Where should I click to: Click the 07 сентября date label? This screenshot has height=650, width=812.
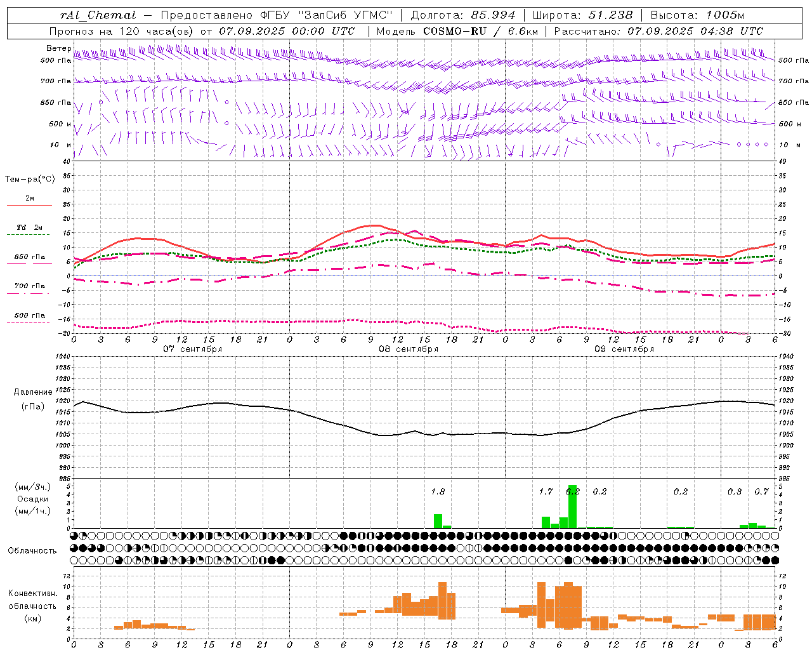click(x=193, y=349)
